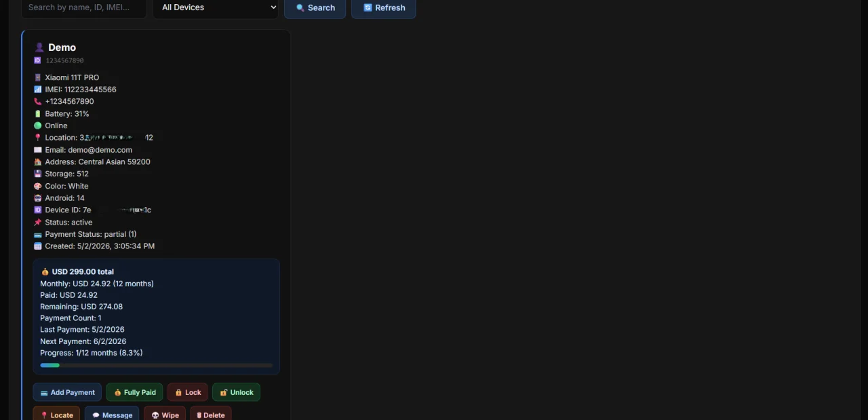Click the envelope icon beside Email
The image size is (868, 420).
click(38, 150)
